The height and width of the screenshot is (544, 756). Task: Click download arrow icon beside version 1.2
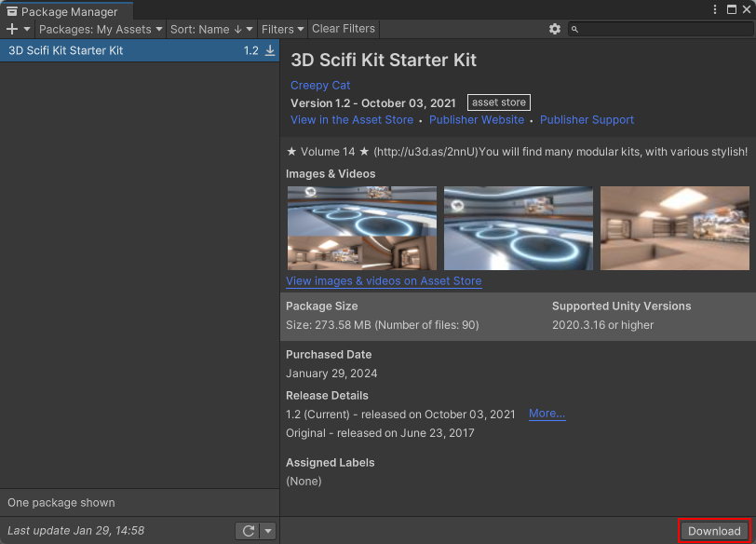(x=270, y=50)
